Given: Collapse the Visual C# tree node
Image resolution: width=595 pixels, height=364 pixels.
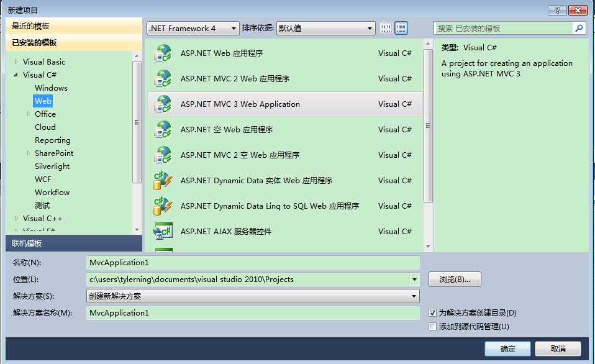Looking at the screenshot, I should point(16,75).
